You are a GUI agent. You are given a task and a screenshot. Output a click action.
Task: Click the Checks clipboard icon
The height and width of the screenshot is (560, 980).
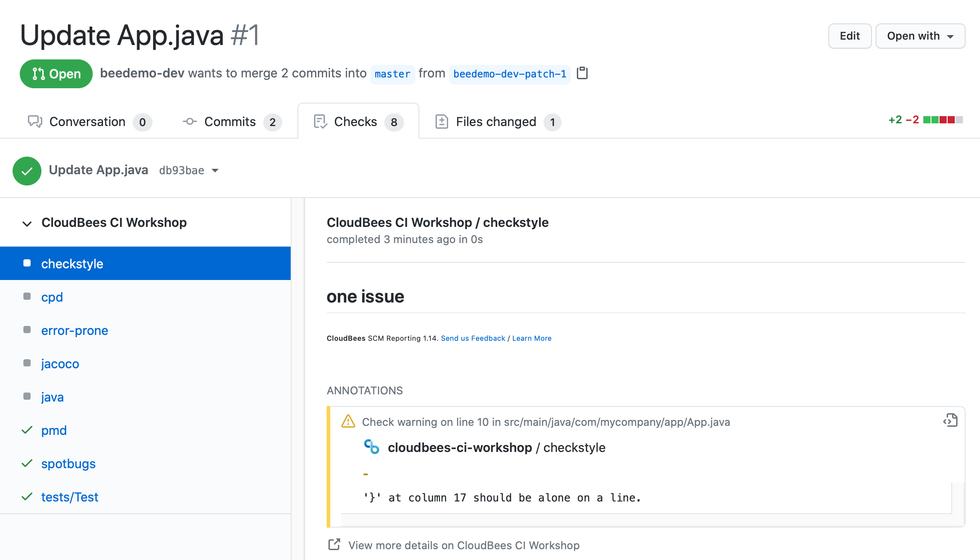[x=320, y=121]
